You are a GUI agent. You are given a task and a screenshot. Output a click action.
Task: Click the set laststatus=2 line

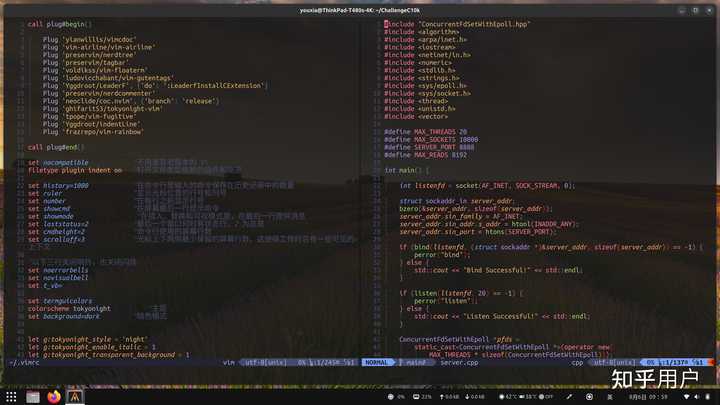[58, 224]
